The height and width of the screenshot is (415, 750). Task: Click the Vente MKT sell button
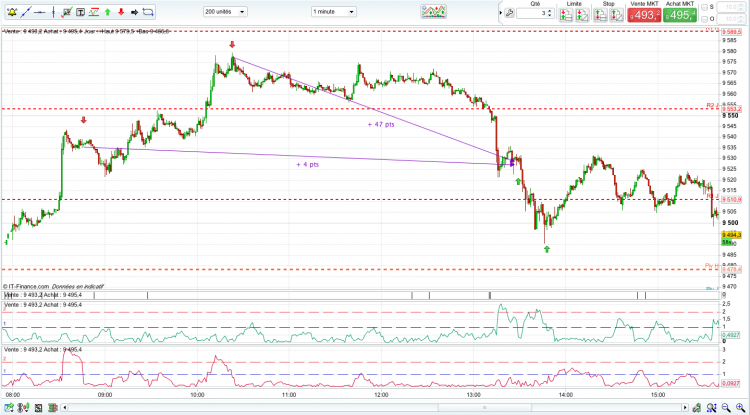pos(644,15)
